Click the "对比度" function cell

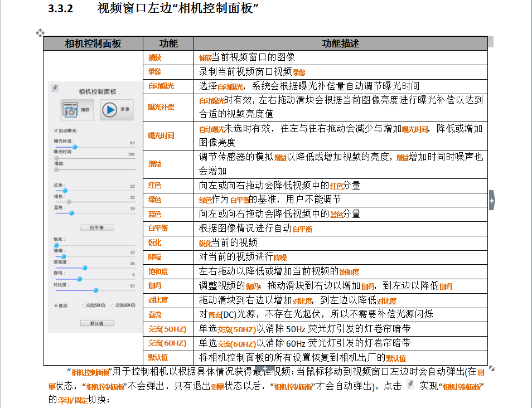(x=168, y=300)
